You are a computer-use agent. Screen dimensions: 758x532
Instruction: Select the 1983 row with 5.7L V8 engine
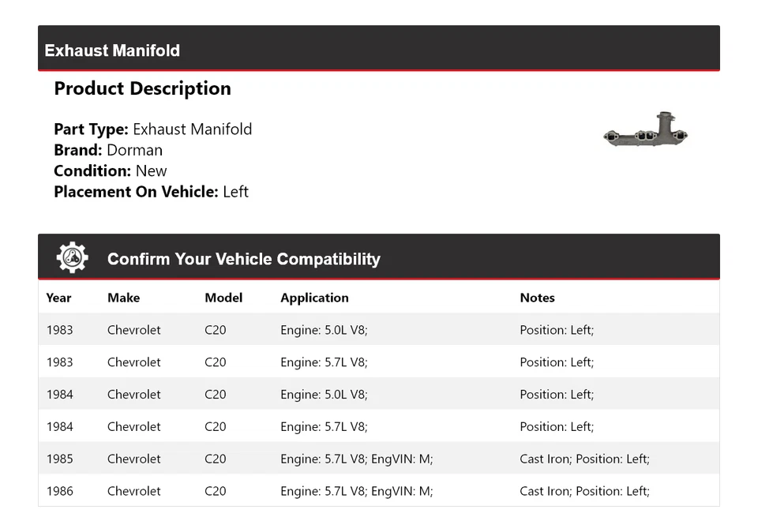pyautogui.click(x=379, y=362)
